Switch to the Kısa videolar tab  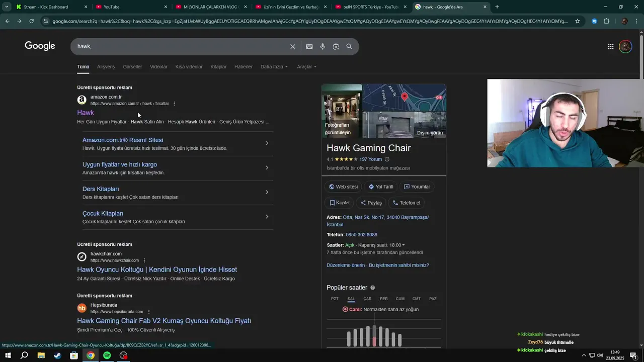pyautogui.click(x=189, y=67)
